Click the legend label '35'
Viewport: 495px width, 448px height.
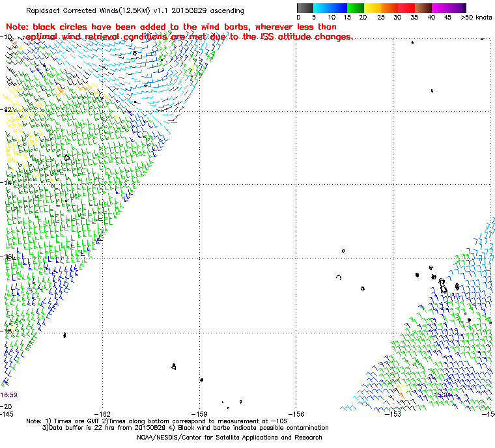414,18
